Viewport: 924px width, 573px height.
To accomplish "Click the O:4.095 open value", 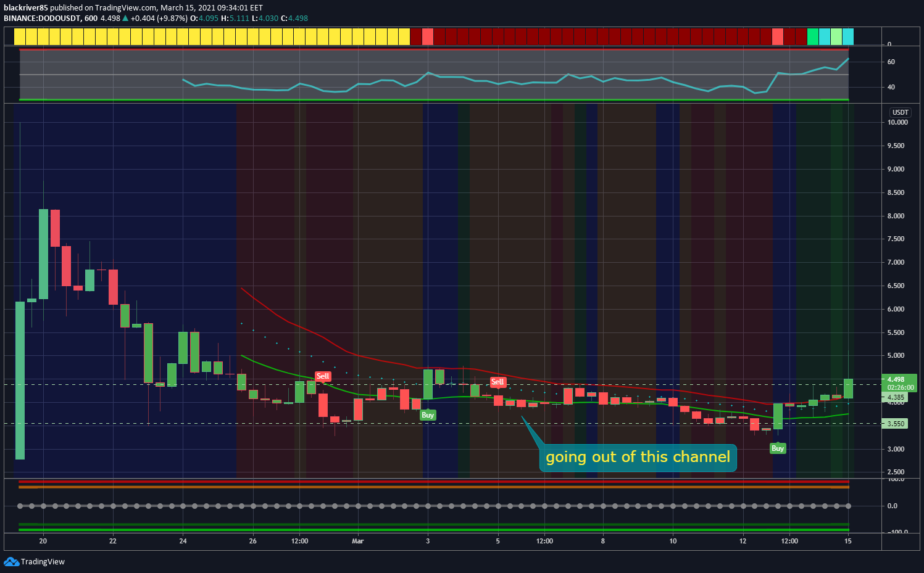I will [204, 19].
